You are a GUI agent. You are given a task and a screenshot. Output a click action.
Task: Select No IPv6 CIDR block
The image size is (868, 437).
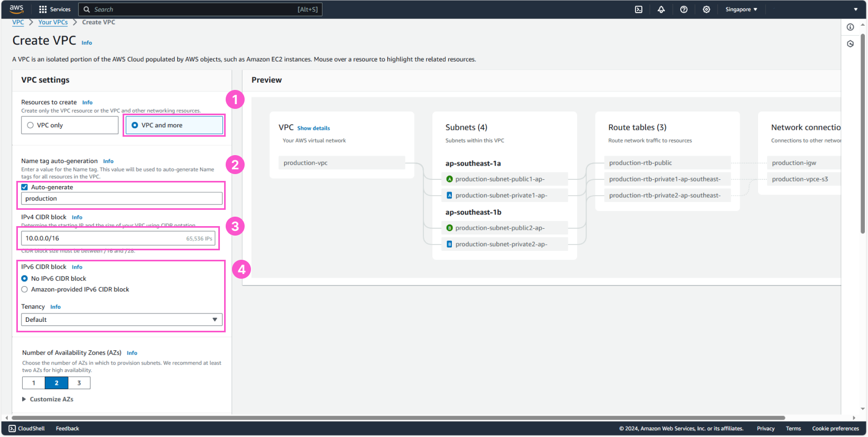point(24,279)
